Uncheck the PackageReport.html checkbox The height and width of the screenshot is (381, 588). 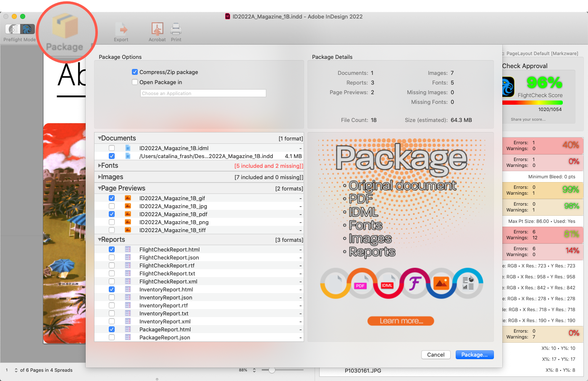(x=112, y=329)
